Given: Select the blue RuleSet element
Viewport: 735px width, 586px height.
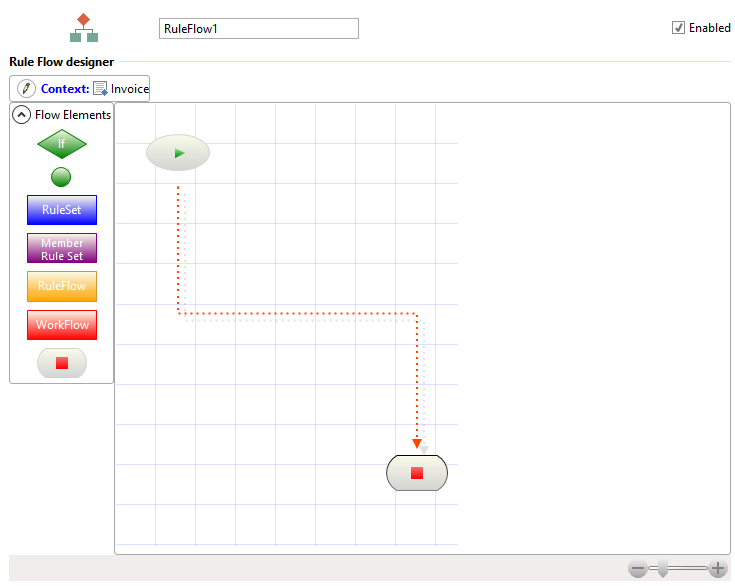Looking at the screenshot, I should 62,210.
